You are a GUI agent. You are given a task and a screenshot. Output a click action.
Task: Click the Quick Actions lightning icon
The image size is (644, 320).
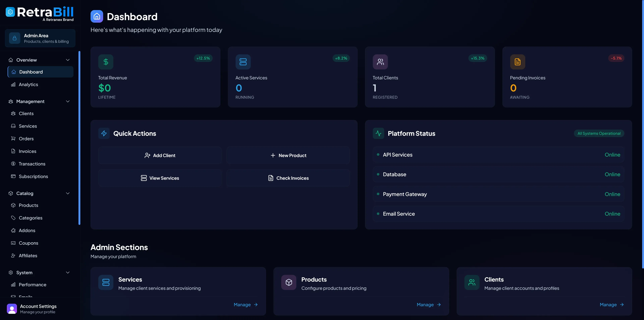(x=104, y=133)
